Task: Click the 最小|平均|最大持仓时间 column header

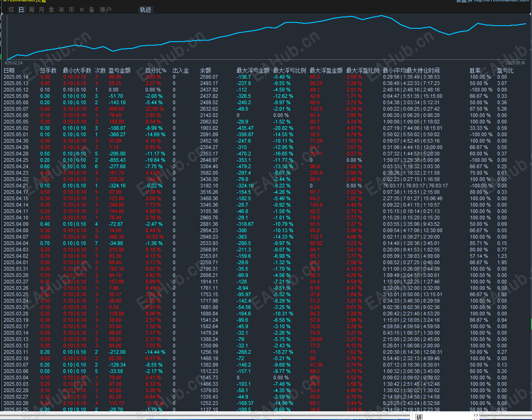Action: (411, 70)
